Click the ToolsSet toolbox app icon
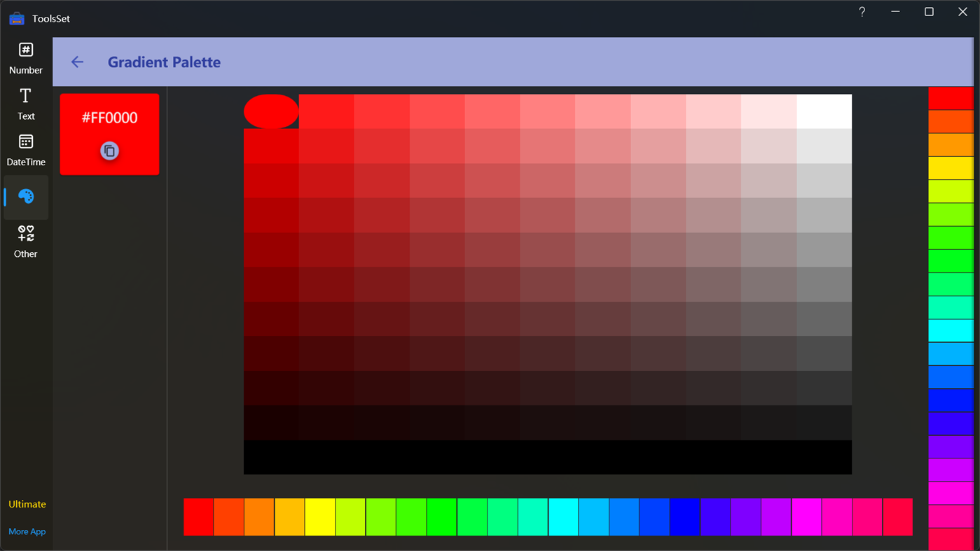Image resolution: width=980 pixels, height=551 pixels. [17, 18]
